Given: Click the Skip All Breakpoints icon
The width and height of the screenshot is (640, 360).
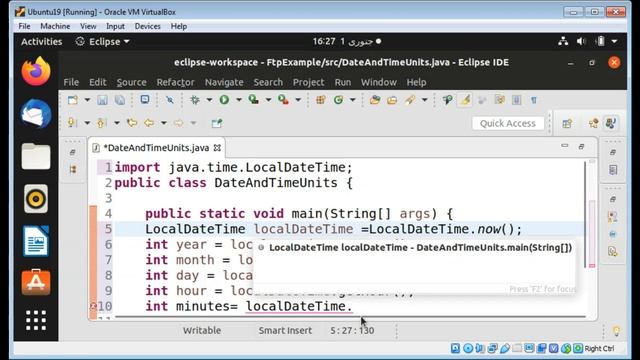Looking at the screenshot, I should point(170,100).
